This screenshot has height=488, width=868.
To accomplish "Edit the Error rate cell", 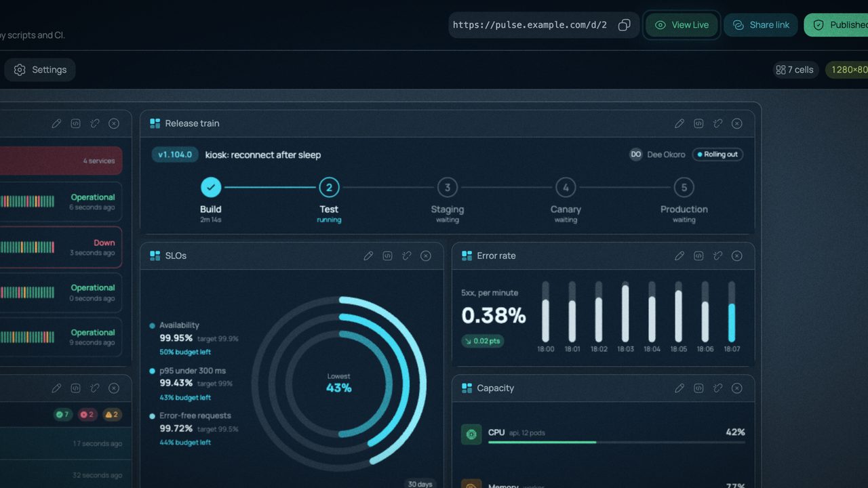I will pyautogui.click(x=679, y=256).
